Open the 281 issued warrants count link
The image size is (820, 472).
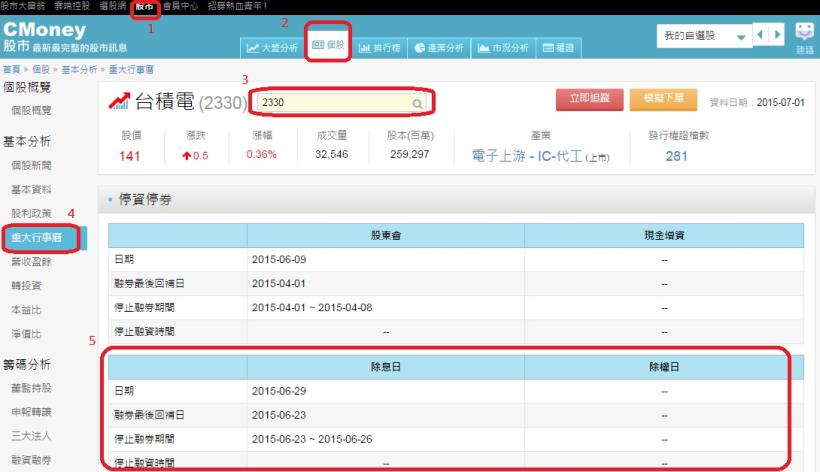tap(676, 156)
